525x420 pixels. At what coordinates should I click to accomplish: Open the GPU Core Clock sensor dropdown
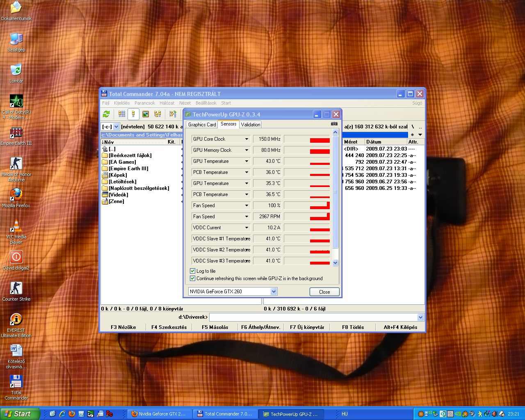point(247,139)
